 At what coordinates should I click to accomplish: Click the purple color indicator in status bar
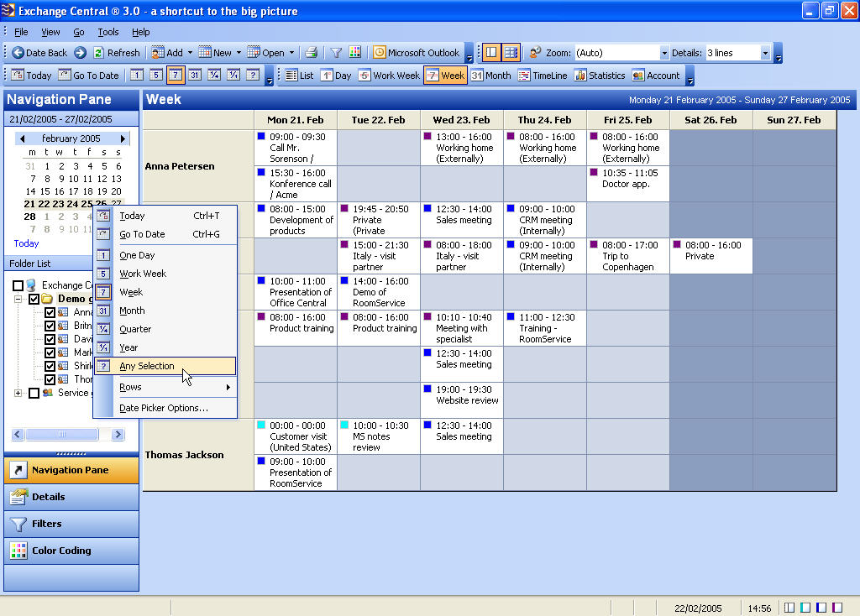tap(837, 608)
